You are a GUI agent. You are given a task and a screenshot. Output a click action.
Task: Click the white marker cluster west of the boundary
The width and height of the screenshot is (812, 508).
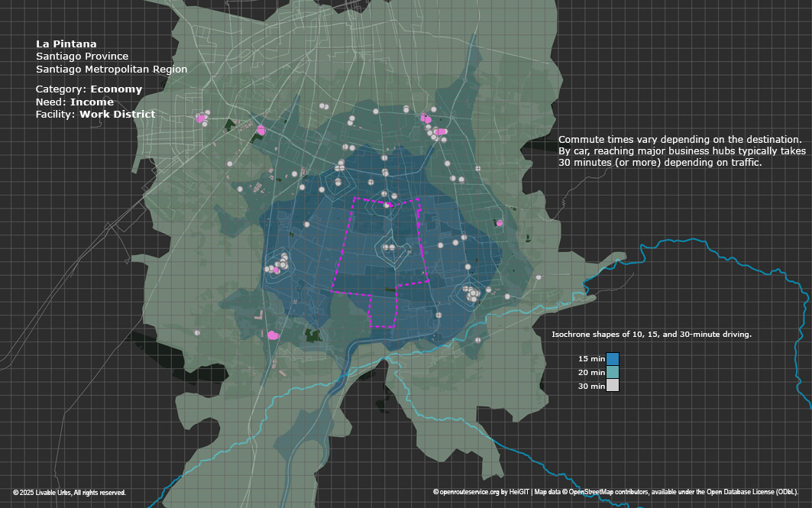(278, 264)
